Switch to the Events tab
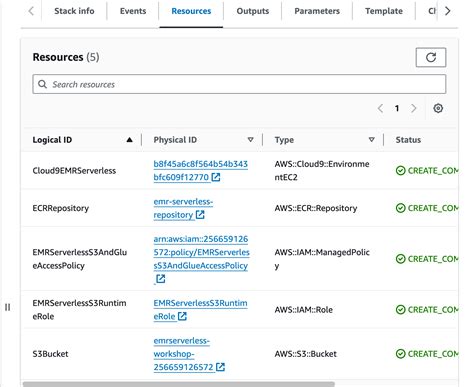The height and width of the screenshot is (387, 474). click(x=133, y=11)
